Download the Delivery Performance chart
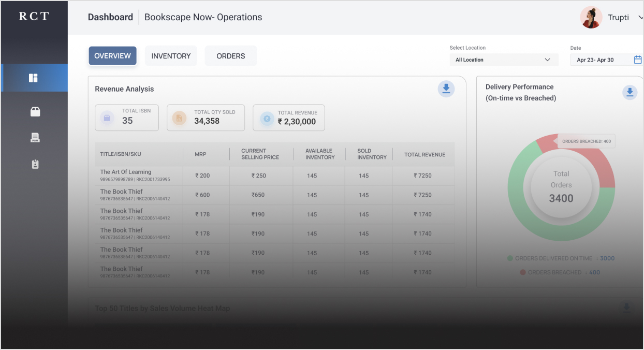Viewport: 644px width, 350px height. pos(630,93)
